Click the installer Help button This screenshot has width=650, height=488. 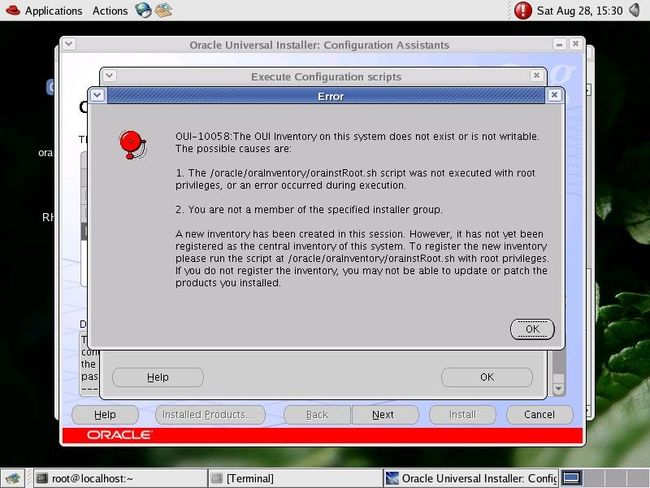click(x=105, y=415)
